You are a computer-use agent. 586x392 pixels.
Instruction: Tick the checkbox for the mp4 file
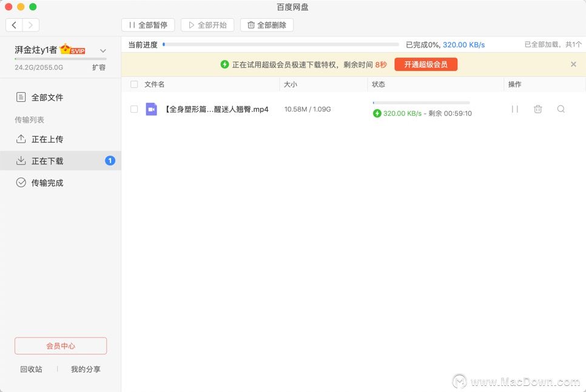[134, 109]
